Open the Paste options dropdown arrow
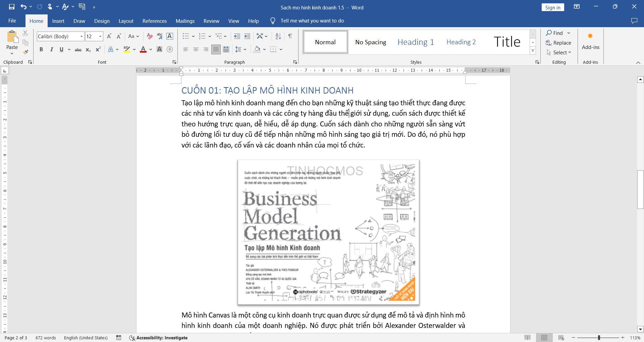 click(x=12, y=54)
